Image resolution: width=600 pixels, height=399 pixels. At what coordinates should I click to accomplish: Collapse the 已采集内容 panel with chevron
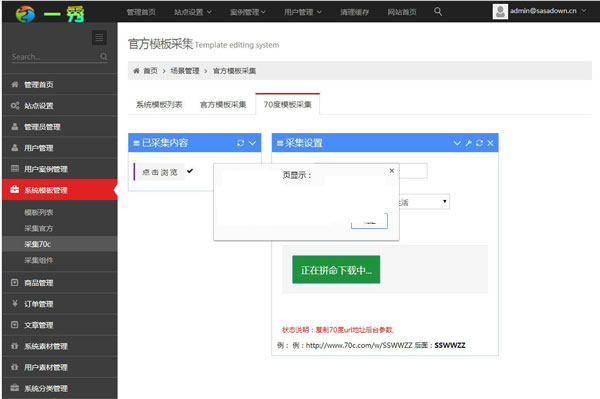tap(253, 143)
